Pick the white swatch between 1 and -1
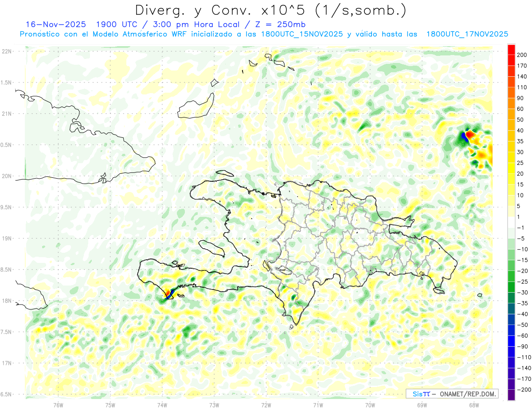This screenshot has width=532, height=411. click(x=511, y=223)
